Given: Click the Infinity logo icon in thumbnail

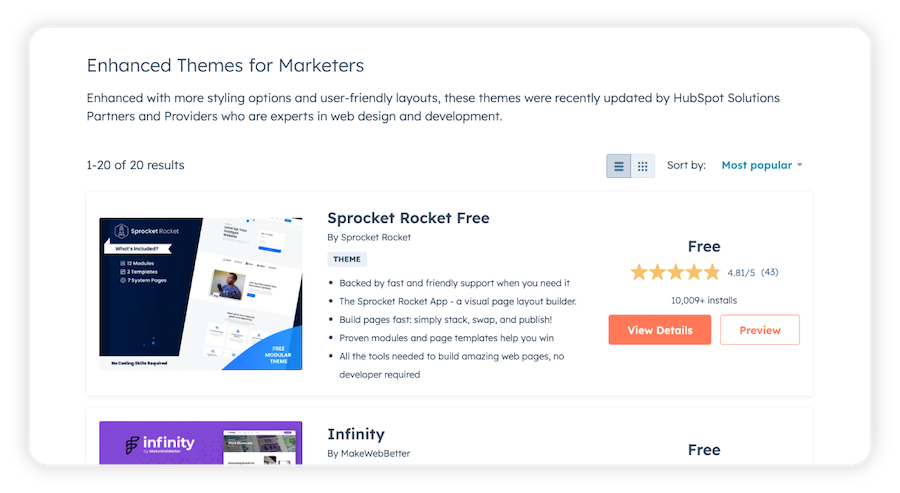Looking at the screenshot, I should point(133,444).
